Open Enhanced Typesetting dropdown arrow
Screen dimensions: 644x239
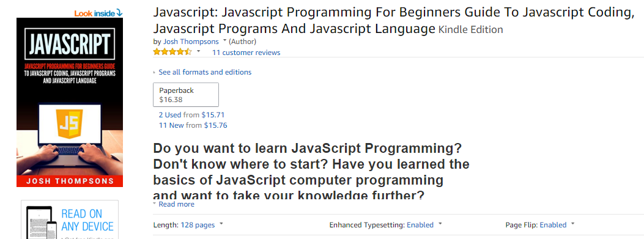(x=440, y=224)
